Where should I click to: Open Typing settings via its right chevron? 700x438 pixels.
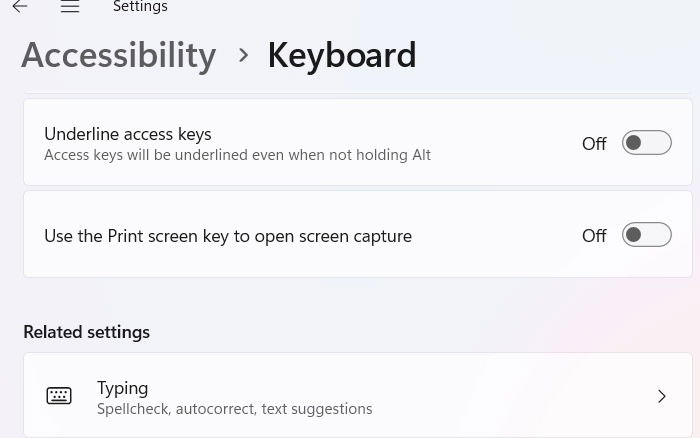pyautogui.click(x=661, y=396)
